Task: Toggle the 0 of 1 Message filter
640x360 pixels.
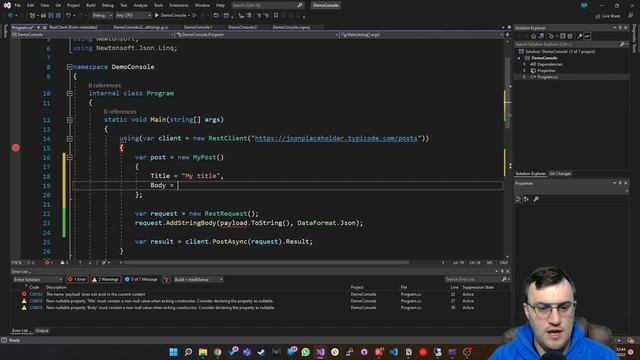Action: tap(141, 279)
